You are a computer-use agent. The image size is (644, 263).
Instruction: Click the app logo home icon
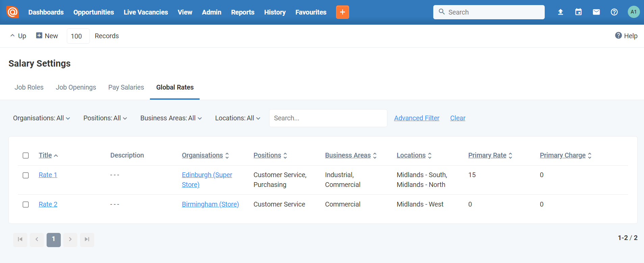coord(12,12)
